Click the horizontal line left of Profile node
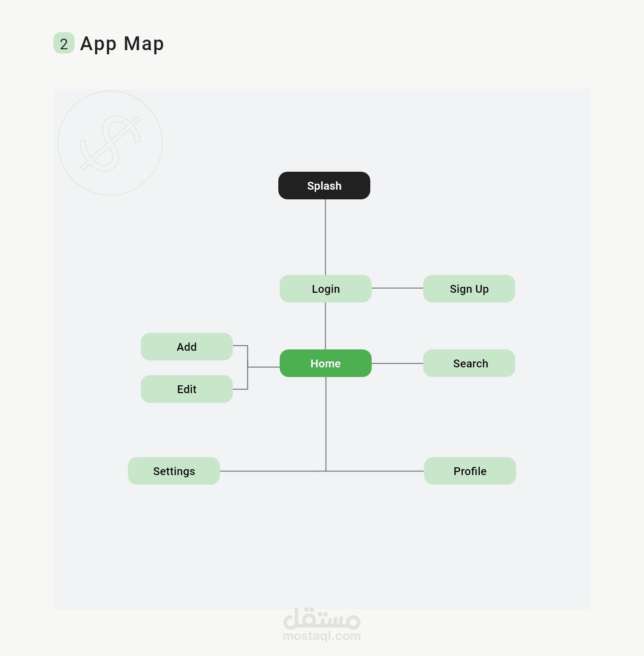 click(x=375, y=471)
